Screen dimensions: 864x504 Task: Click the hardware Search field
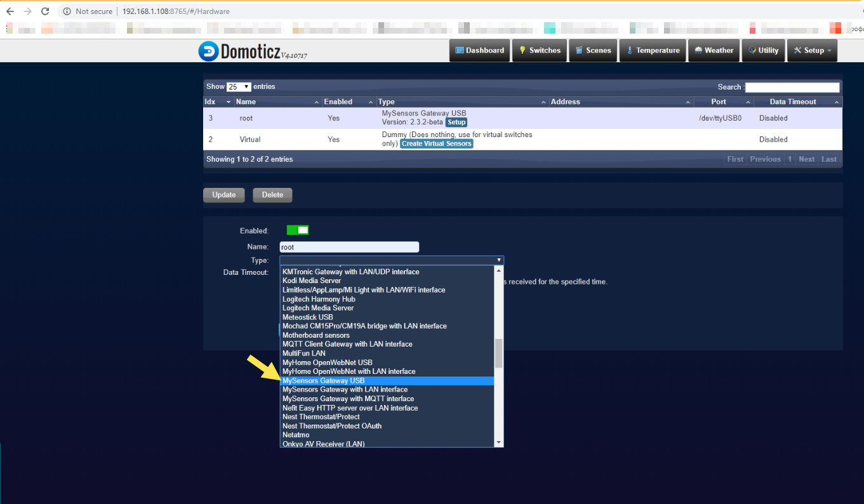coord(792,87)
